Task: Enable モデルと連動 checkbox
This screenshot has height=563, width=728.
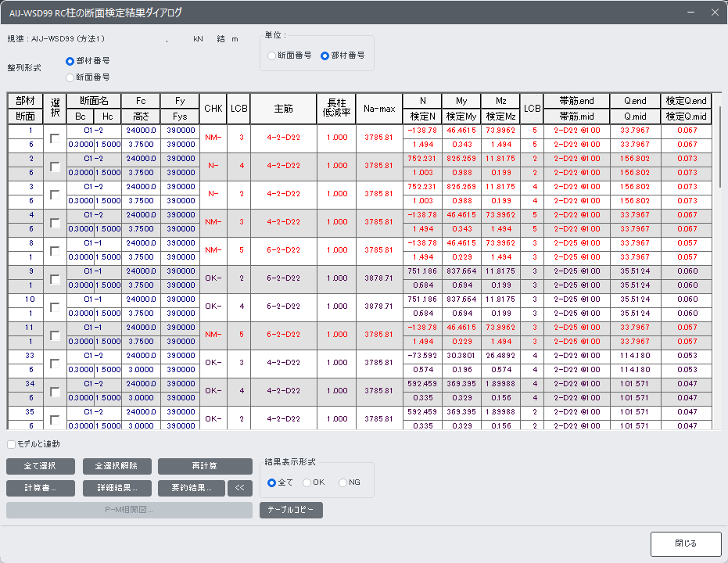Action: [x=12, y=444]
